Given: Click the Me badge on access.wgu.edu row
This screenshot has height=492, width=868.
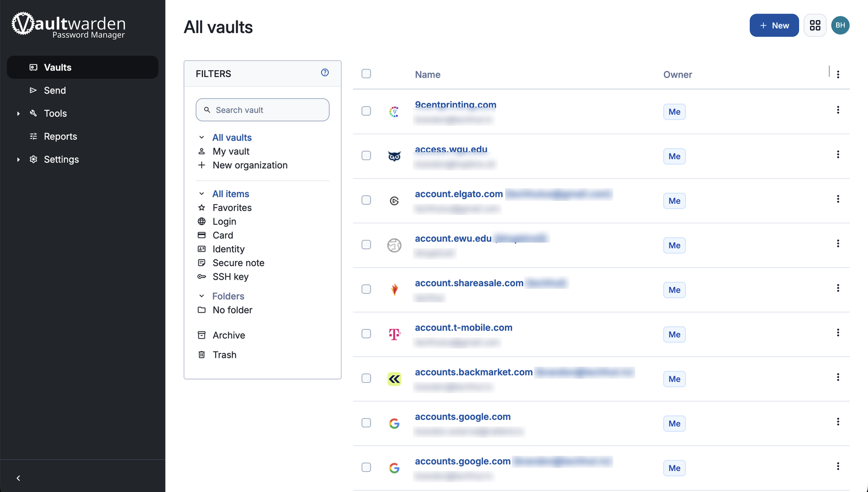Looking at the screenshot, I should point(674,156).
